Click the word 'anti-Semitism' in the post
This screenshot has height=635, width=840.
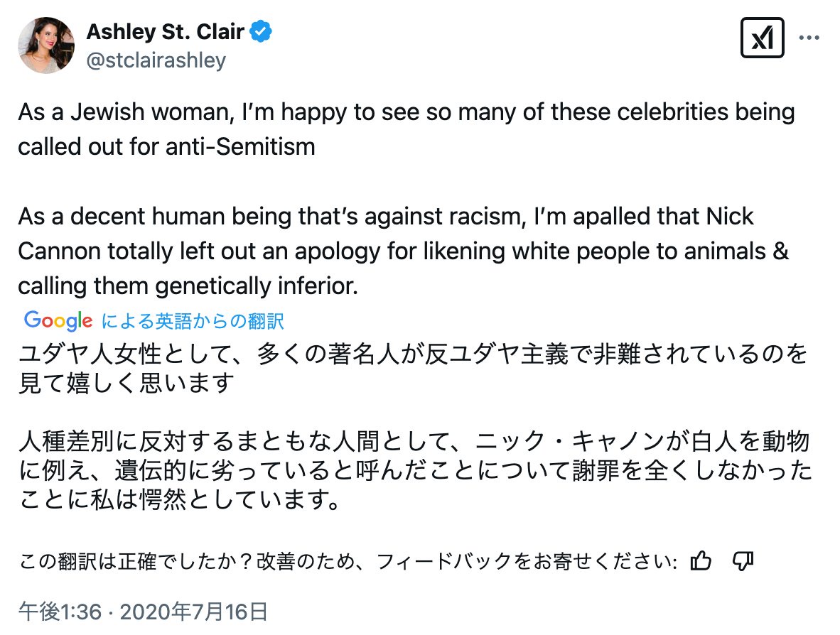click(x=247, y=146)
